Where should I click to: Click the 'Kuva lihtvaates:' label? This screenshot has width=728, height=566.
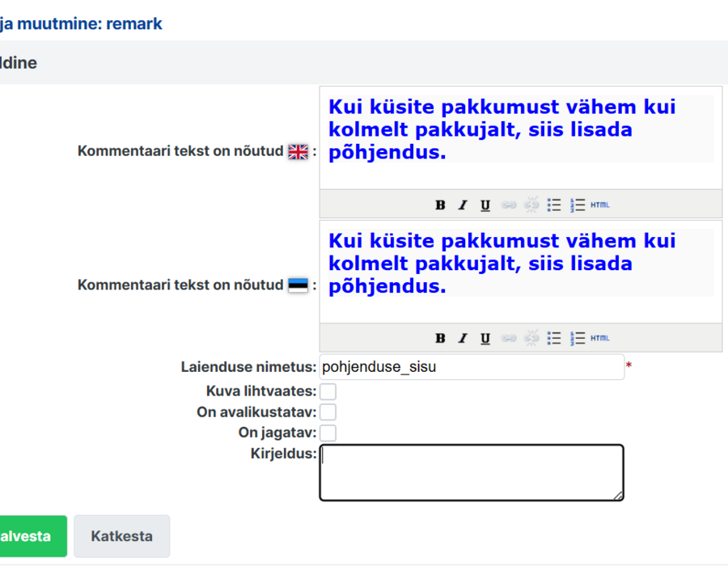[x=261, y=391]
